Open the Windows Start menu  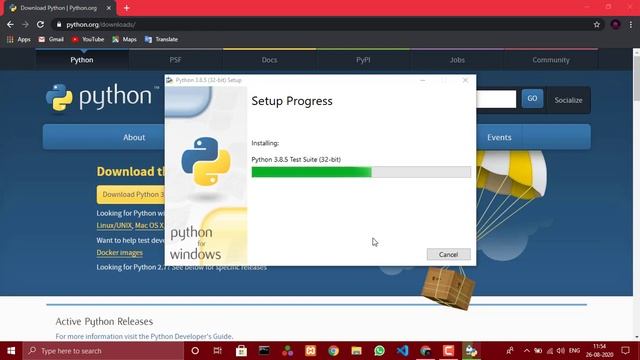11,351
